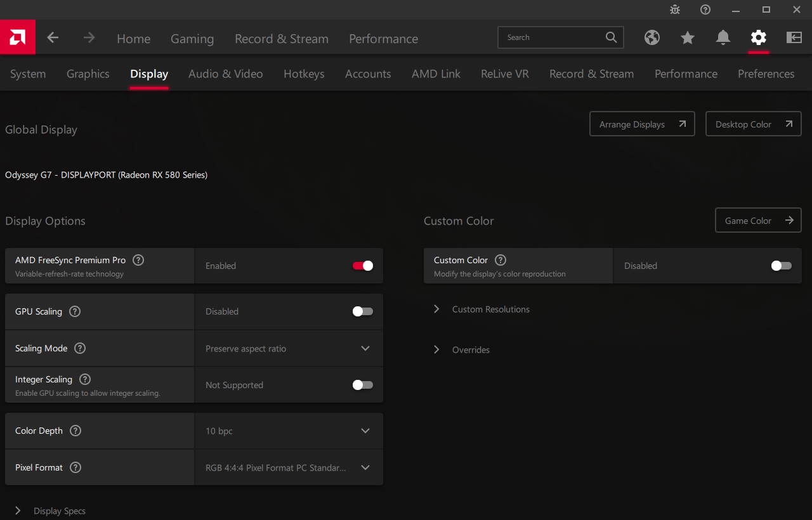Image resolution: width=812 pixels, height=520 pixels.
Task: Disable AMD FreeSync Premium Pro toggle
Action: pyautogui.click(x=363, y=266)
